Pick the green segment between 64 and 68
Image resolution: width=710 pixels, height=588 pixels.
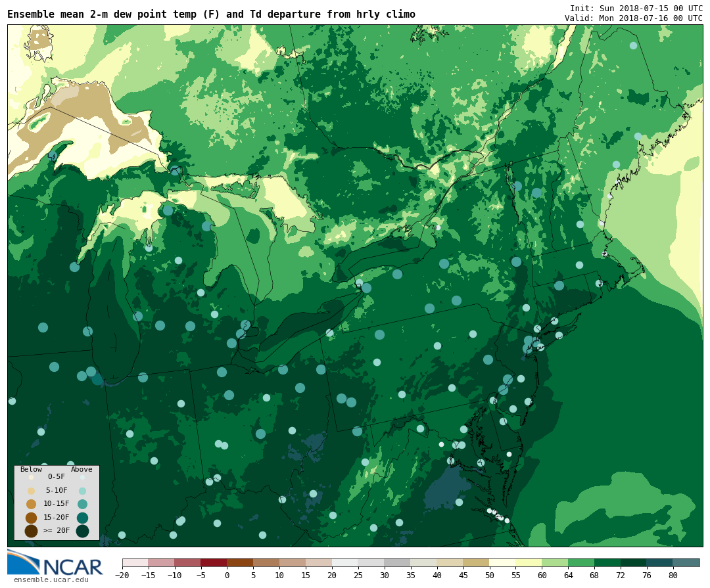581,562
